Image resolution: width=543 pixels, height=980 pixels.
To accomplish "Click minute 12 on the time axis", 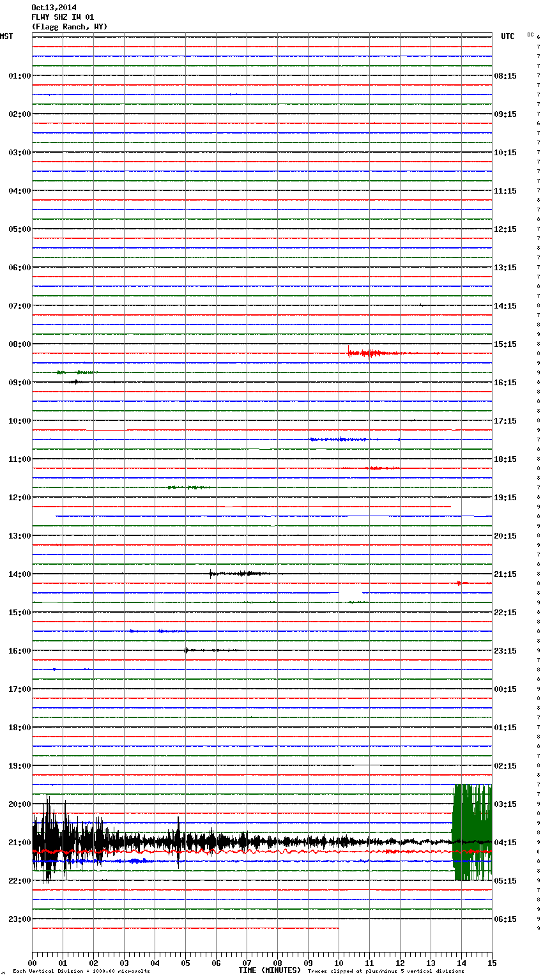I will (400, 963).
